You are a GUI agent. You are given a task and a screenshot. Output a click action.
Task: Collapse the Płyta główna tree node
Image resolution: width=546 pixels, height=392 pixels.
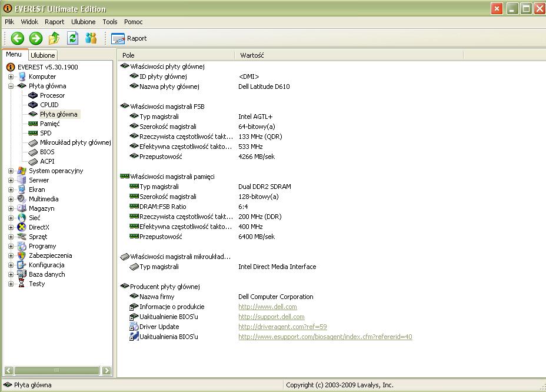pos(11,86)
